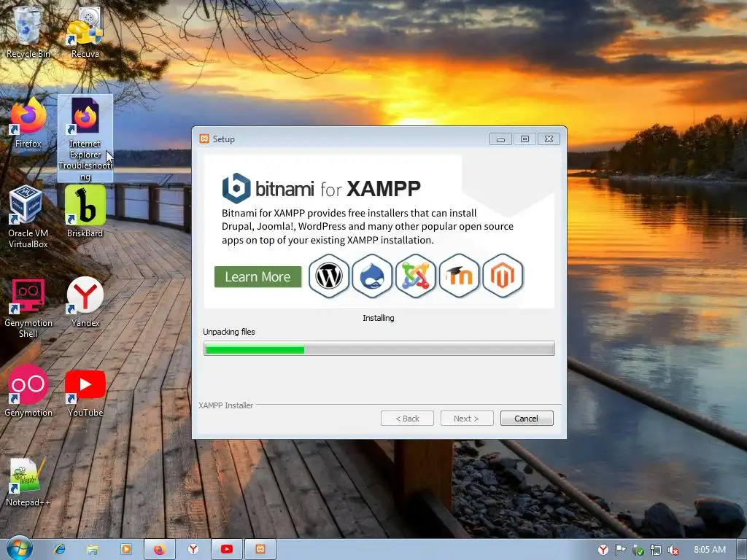Viewport: 747px width, 560px height.
Task: Select the Firefox desktop shortcut
Action: pos(28,122)
